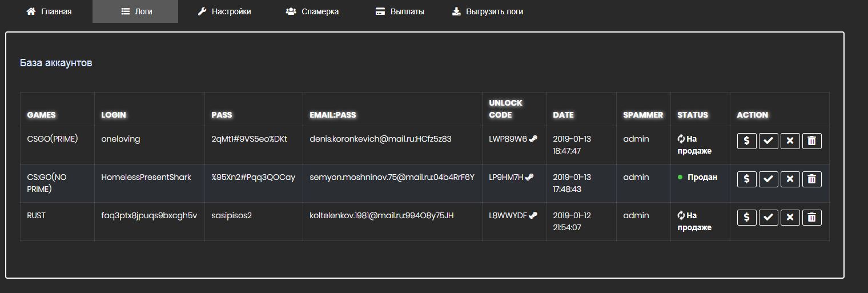Switch to the Спамерка tab

(x=312, y=11)
